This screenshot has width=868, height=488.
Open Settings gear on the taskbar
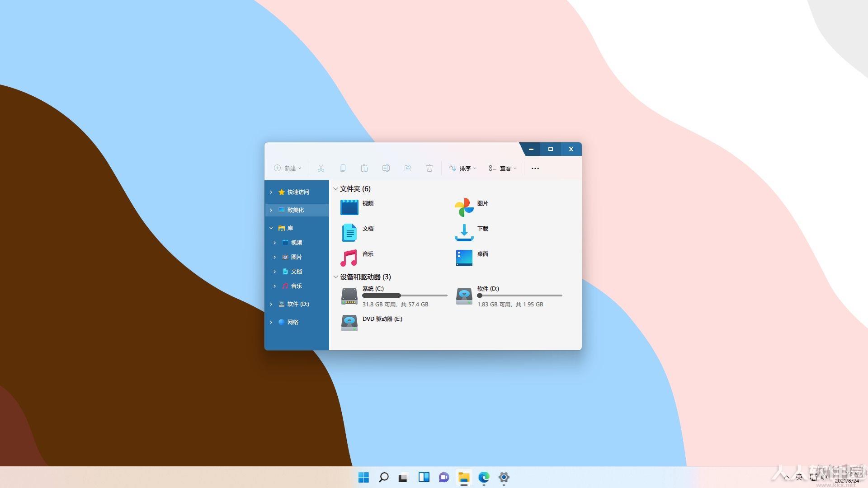tap(504, 477)
